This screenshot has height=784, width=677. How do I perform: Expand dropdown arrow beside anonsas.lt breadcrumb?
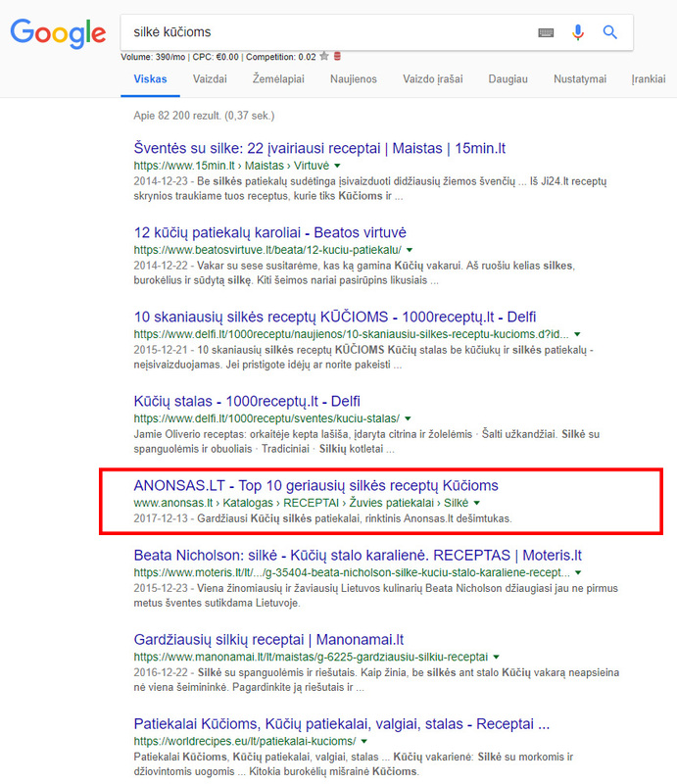click(x=476, y=503)
